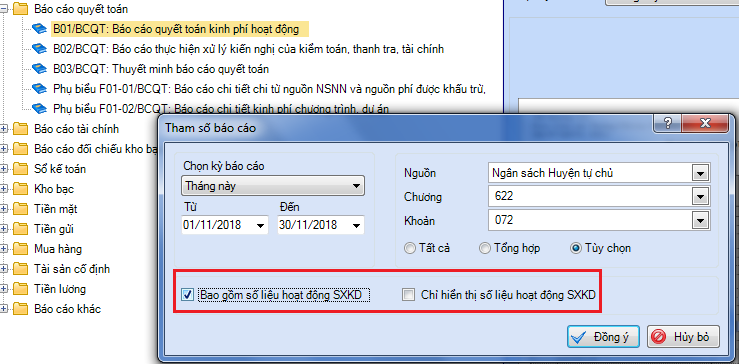739x364 pixels.
Task: Click the help question mark in dialog title bar
Action: point(667,124)
